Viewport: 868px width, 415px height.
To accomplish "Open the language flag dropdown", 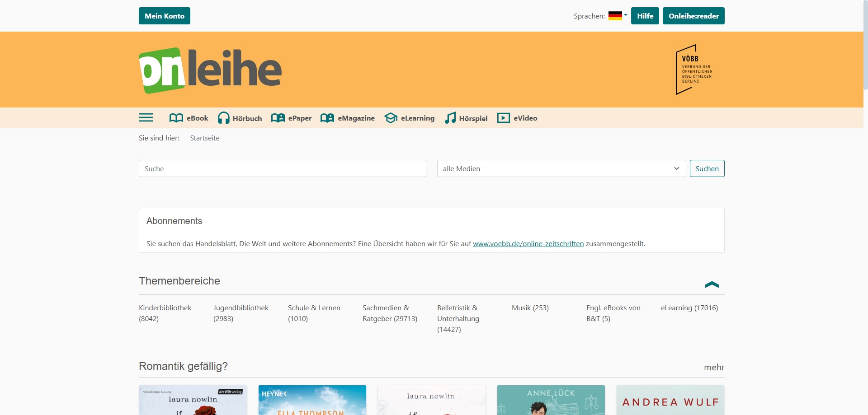I will click(x=618, y=16).
